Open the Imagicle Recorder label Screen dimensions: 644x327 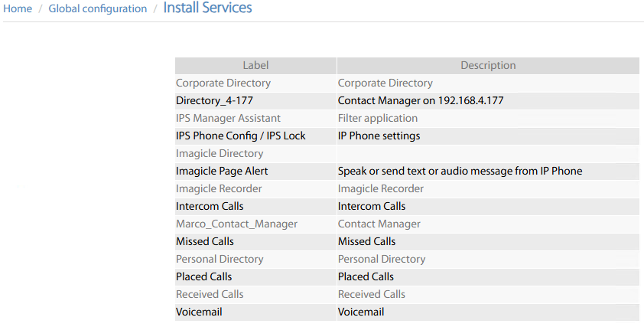[x=219, y=188]
